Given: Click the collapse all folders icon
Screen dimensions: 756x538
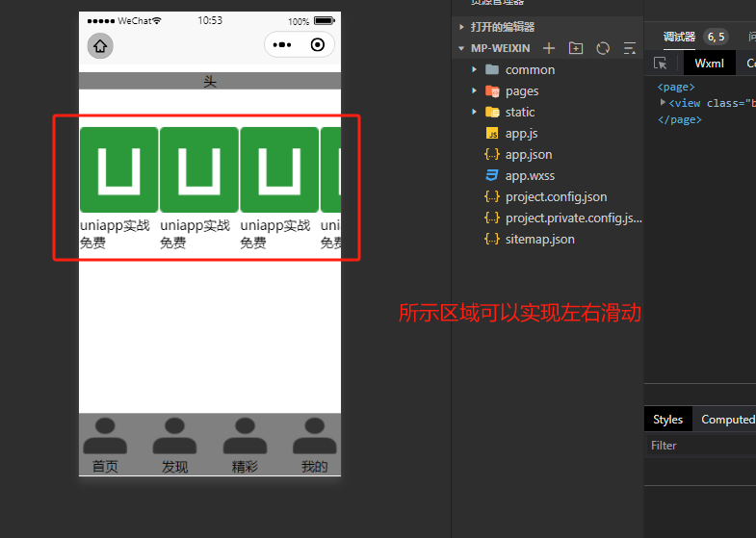Looking at the screenshot, I should [x=630, y=48].
